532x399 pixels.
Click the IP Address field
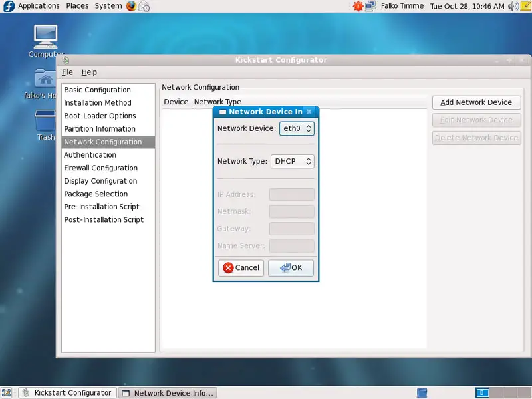(x=292, y=194)
